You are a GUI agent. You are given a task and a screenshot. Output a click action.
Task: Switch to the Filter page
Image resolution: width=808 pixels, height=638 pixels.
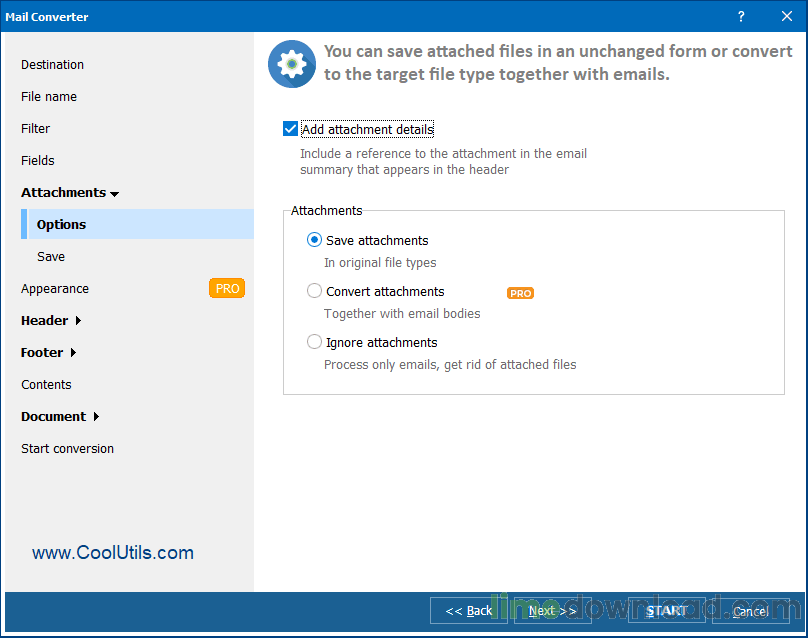[x=35, y=128]
